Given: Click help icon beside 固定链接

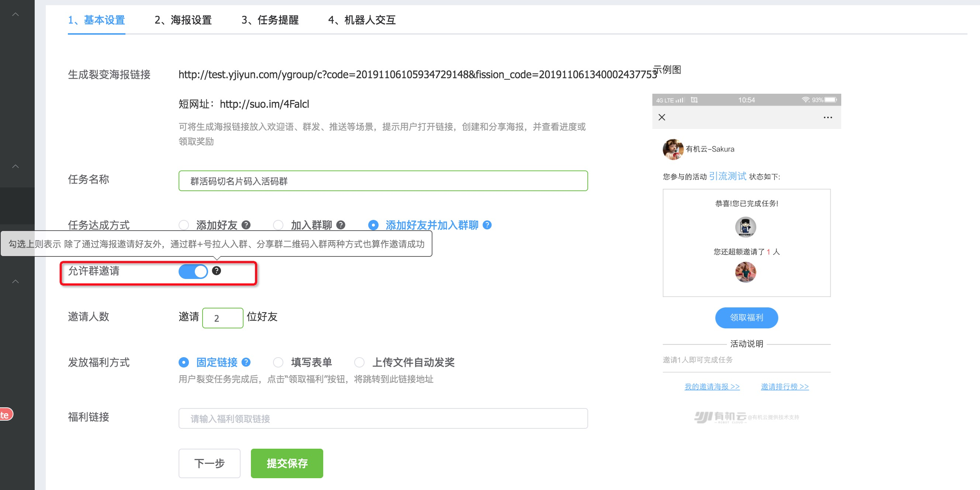Looking at the screenshot, I should click(246, 362).
